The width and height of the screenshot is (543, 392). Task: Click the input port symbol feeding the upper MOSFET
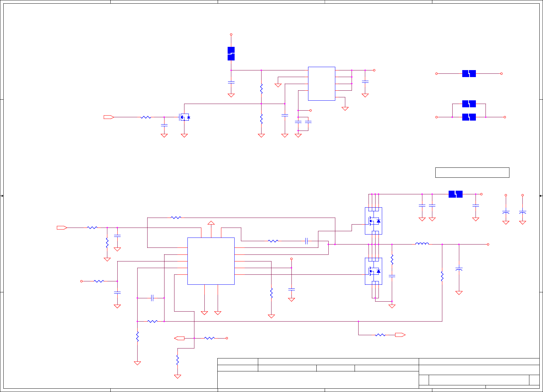coord(109,117)
